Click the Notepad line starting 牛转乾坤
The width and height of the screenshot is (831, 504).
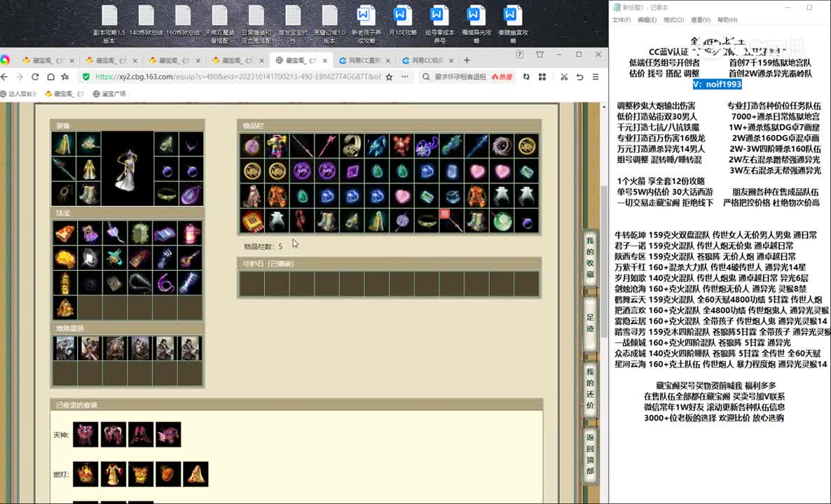(715, 235)
